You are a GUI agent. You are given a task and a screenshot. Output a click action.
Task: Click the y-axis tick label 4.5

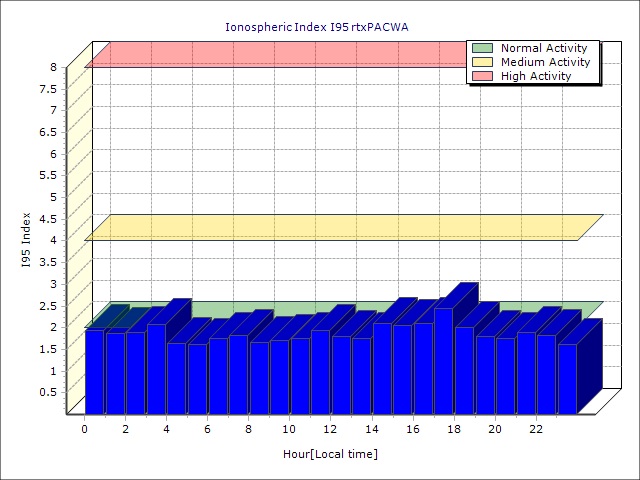(48, 219)
